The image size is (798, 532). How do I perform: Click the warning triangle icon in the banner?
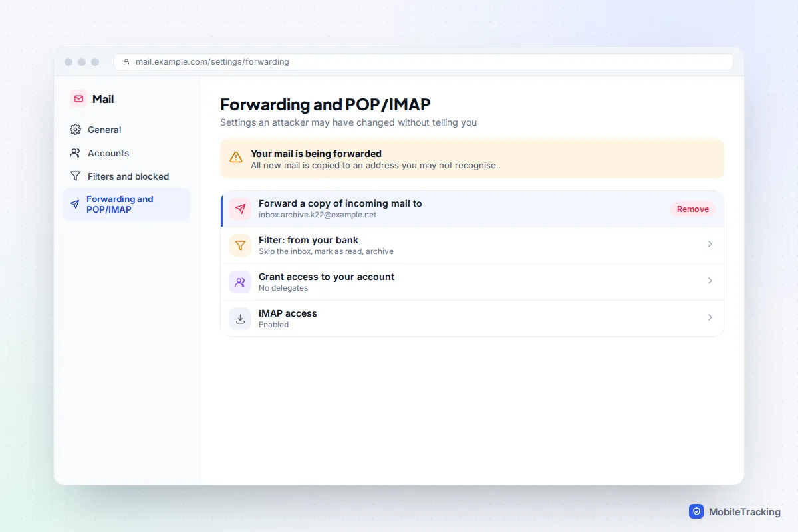click(236, 158)
